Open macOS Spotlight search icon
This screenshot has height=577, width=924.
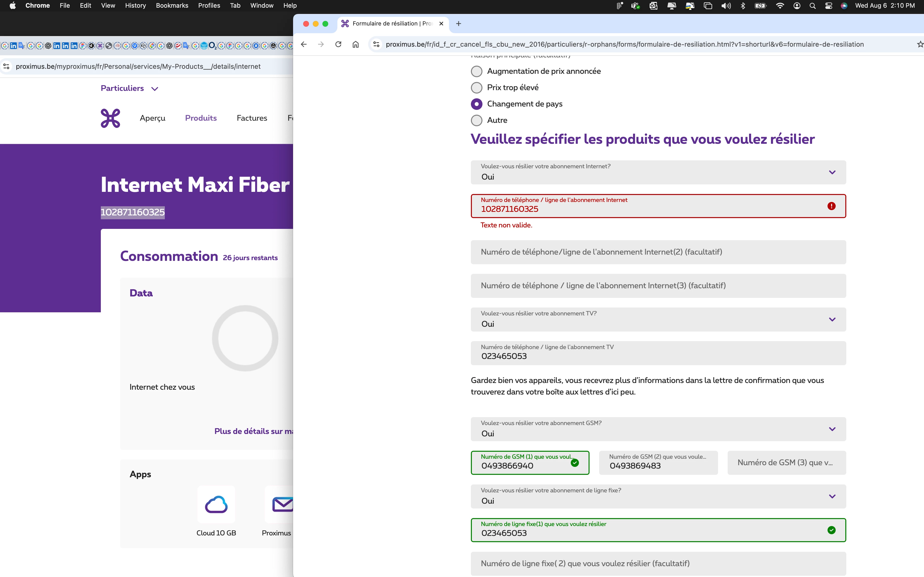click(x=813, y=6)
